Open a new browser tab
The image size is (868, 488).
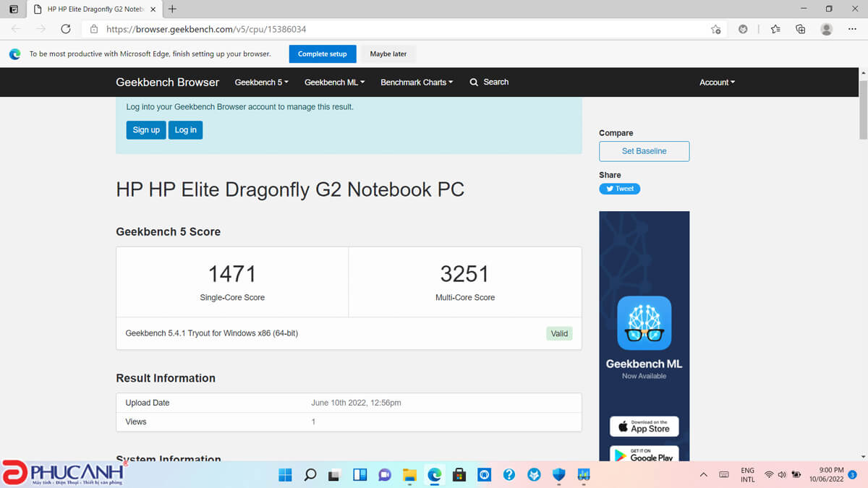(x=172, y=9)
